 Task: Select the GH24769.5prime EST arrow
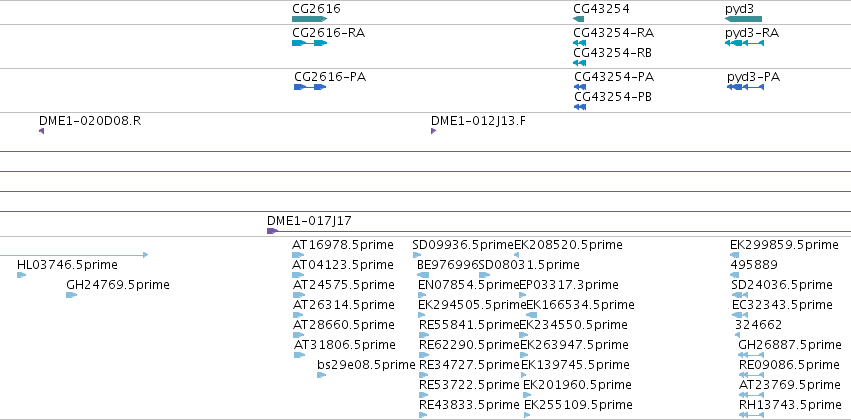72,295
